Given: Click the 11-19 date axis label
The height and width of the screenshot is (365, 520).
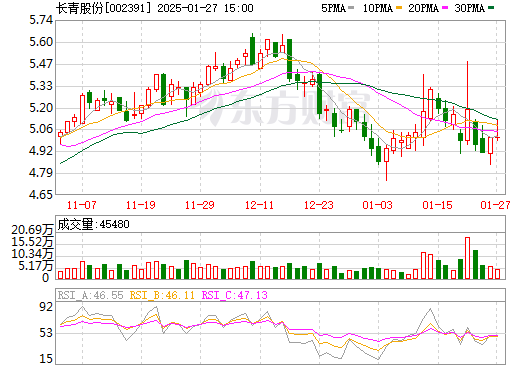Looking at the screenshot, I should tap(141, 205).
